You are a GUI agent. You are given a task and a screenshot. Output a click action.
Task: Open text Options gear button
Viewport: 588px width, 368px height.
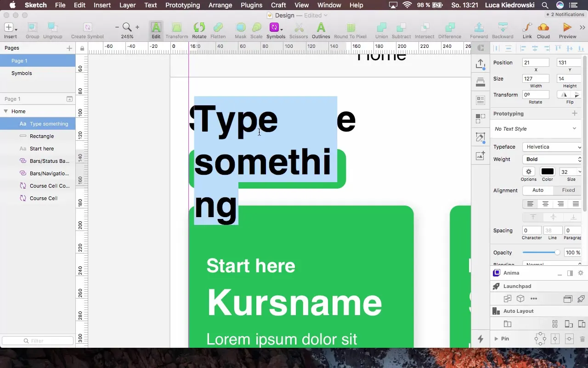528,172
